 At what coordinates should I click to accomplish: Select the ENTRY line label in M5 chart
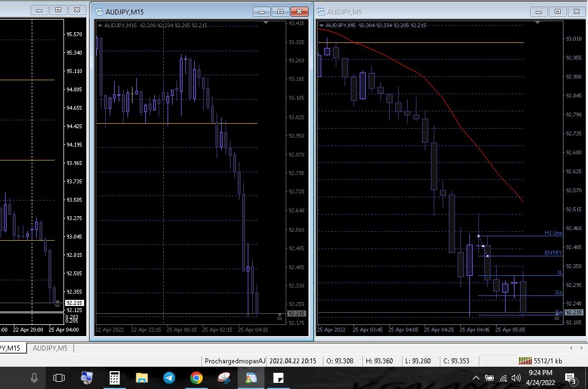(x=553, y=253)
